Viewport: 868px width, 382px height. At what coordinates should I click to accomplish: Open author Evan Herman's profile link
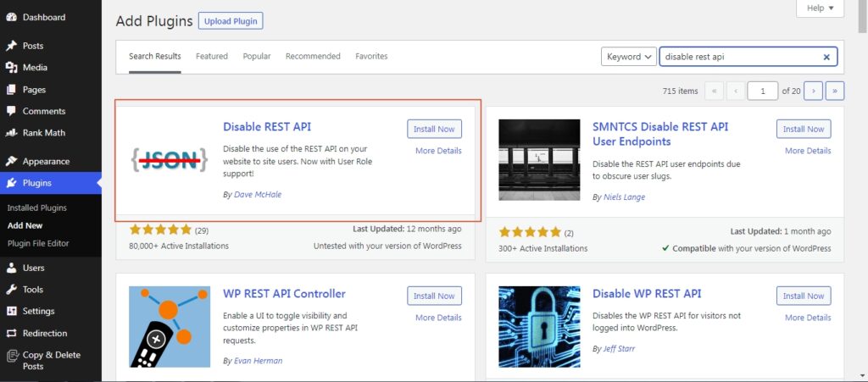(258, 361)
